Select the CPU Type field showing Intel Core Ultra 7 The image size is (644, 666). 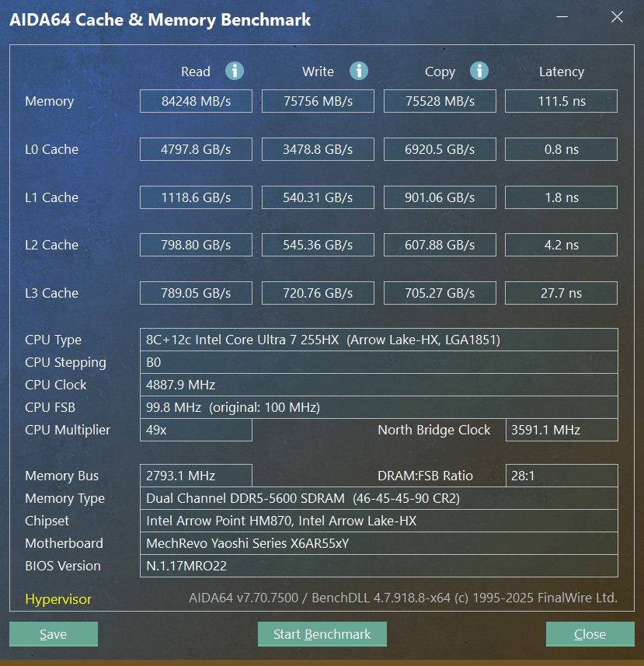[380, 340]
